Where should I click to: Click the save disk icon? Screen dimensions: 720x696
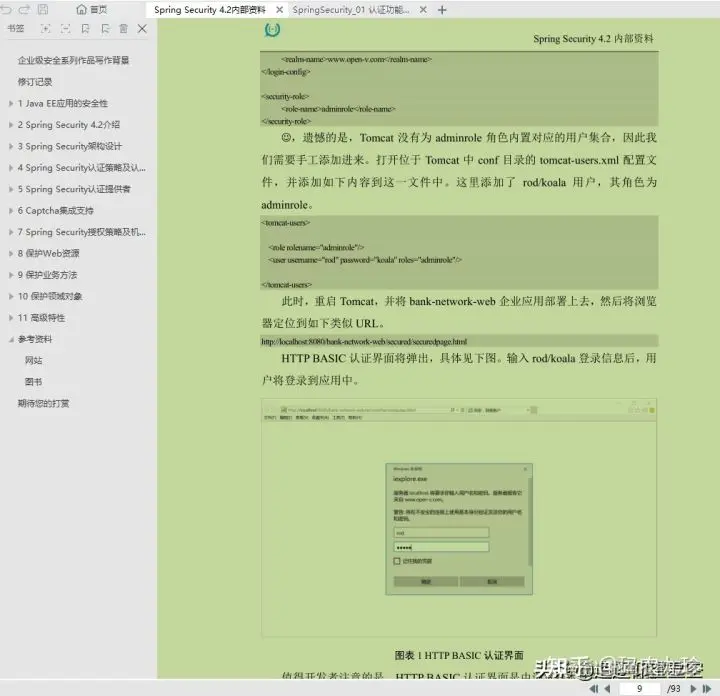43,9
